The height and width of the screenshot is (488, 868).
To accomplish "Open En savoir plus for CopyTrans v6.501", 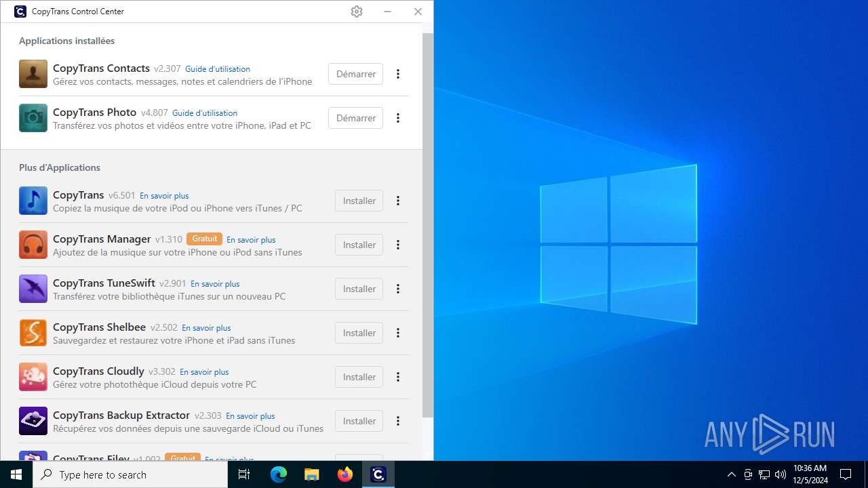I will point(164,196).
